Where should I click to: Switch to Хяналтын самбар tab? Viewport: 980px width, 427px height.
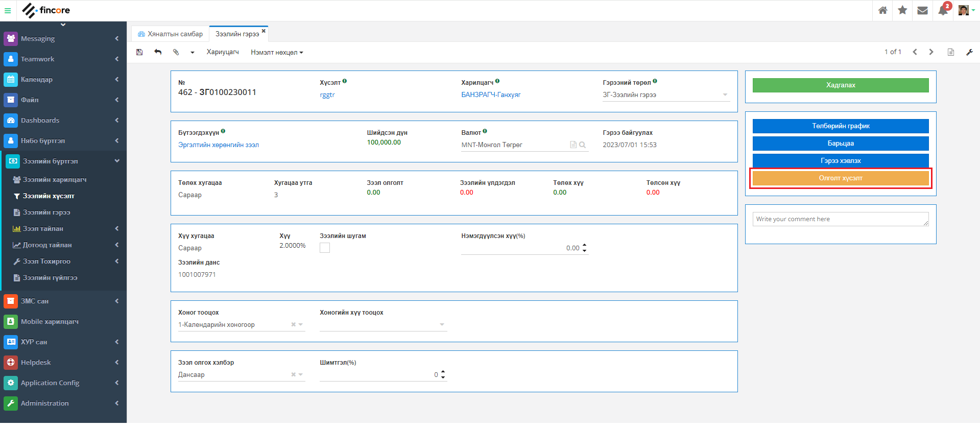coord(171,34)
